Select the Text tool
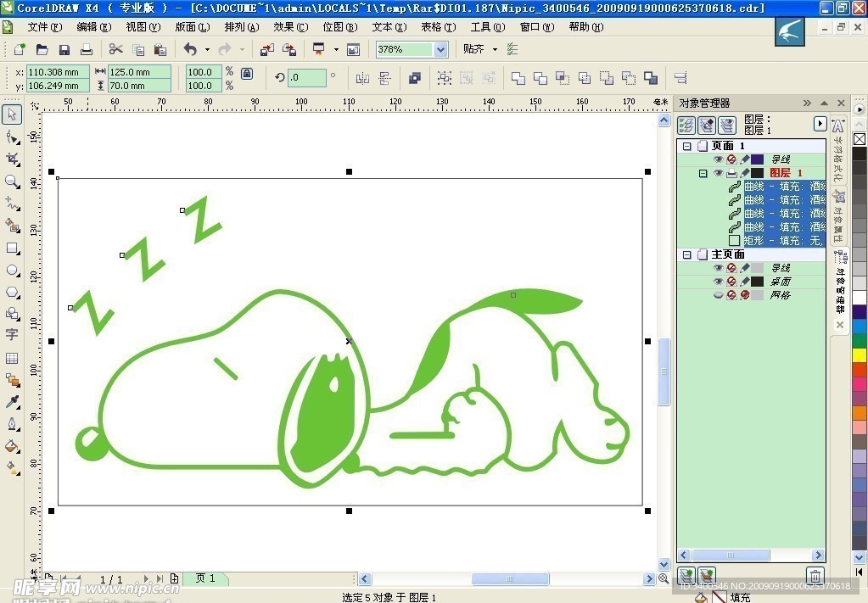 tap(12, 335)
